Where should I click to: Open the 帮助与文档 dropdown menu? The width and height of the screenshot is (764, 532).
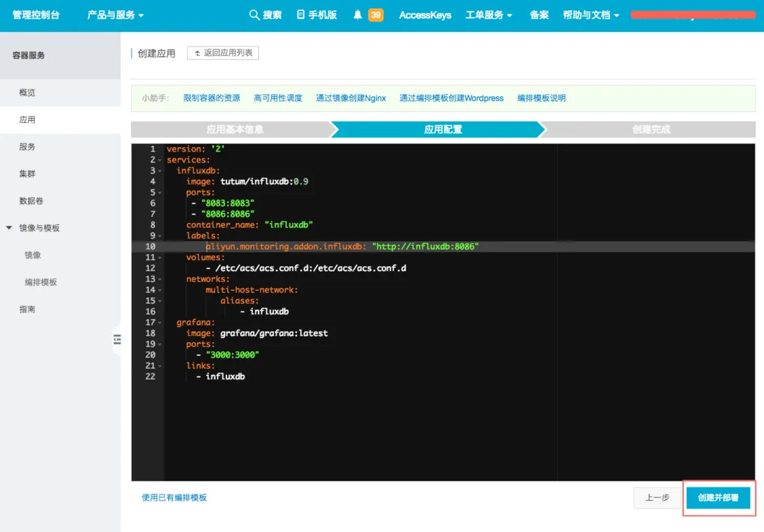[x=591, y=15]
